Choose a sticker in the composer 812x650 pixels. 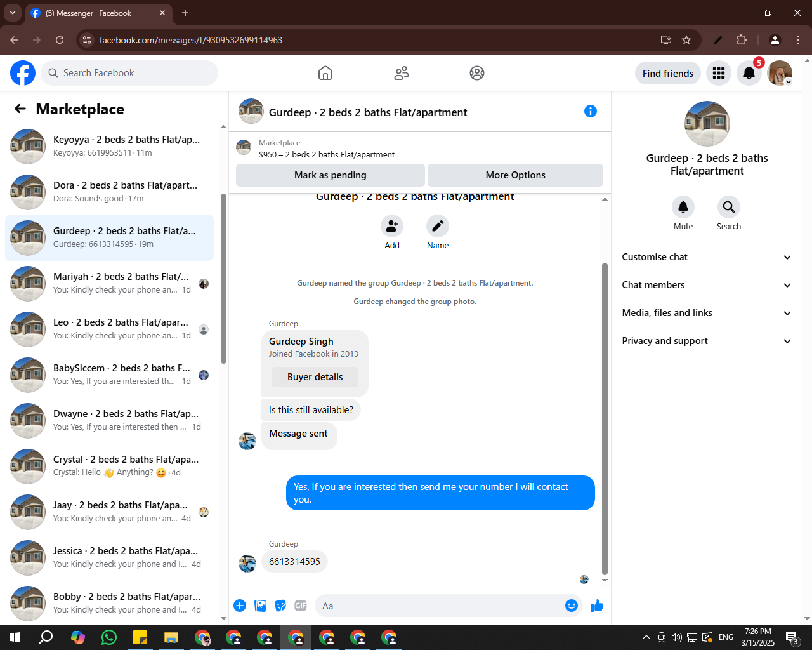point(280,606)
